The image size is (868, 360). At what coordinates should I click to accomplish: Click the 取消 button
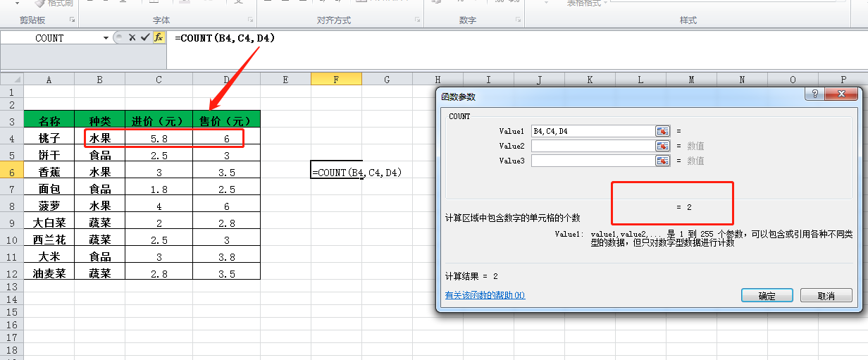tap(826, 296)
